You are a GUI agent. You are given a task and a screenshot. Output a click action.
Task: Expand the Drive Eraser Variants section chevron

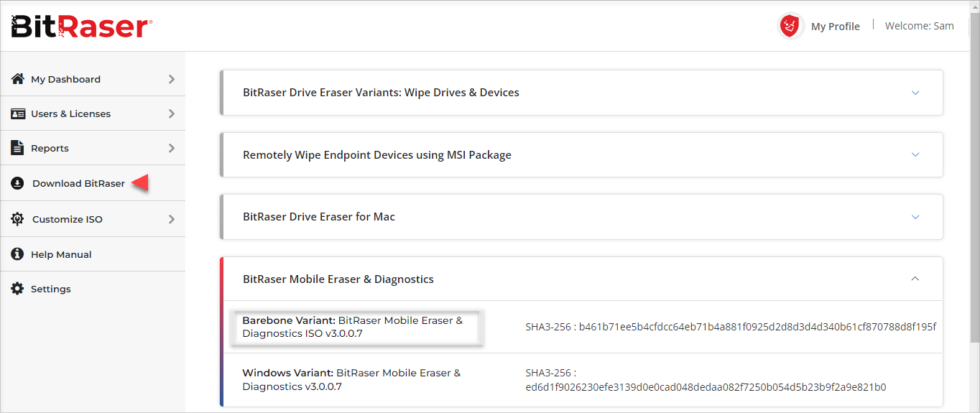[915, 93]
